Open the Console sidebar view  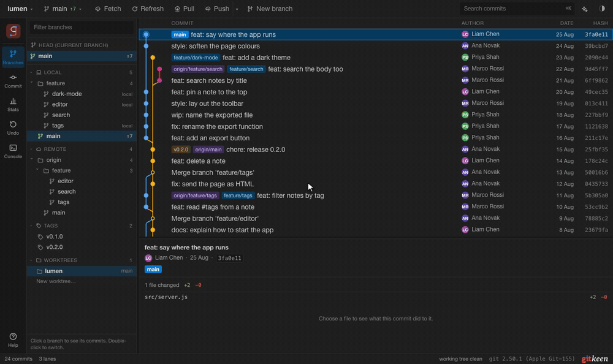click(13, 151)
